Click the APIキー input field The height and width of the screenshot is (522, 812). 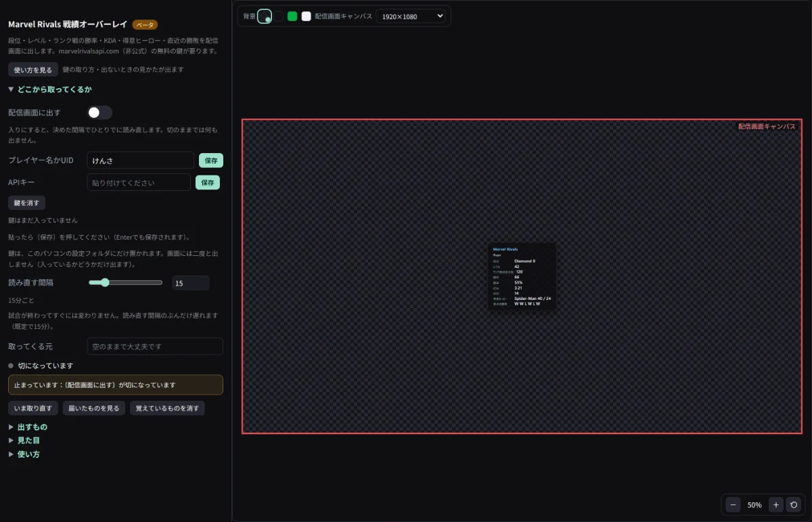139,182
